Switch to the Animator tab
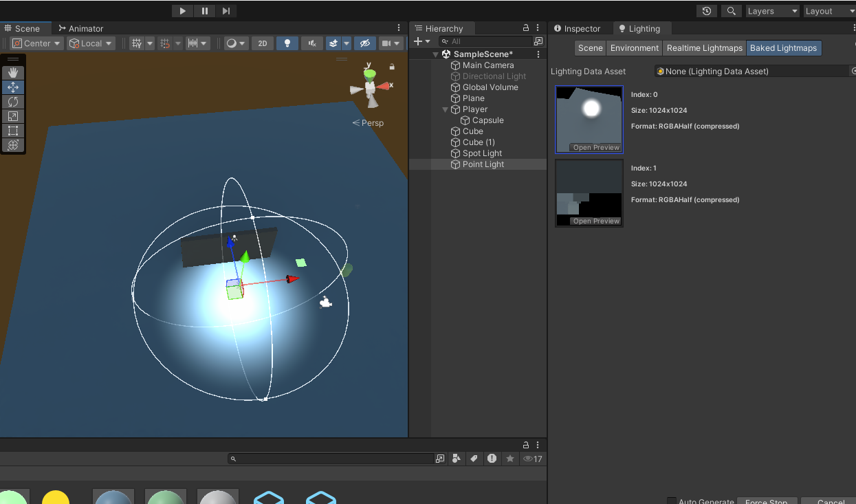Screen dimensions: 856x504 pos(81,28)
